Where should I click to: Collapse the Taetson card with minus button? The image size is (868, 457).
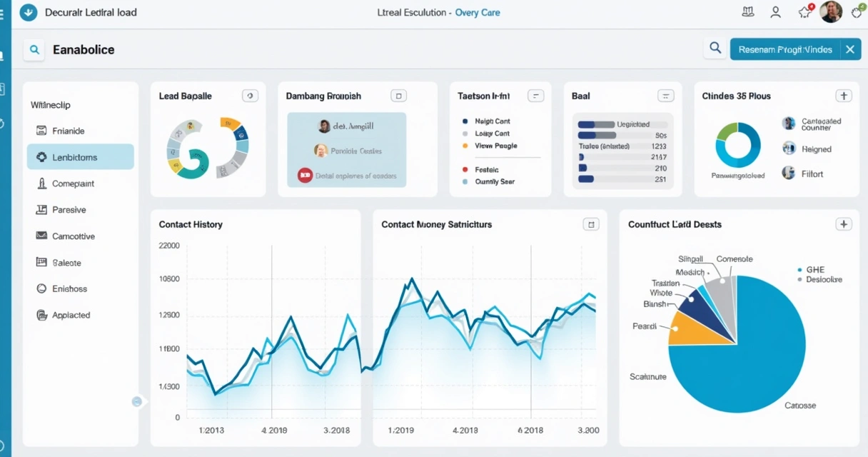click(535, 96)
